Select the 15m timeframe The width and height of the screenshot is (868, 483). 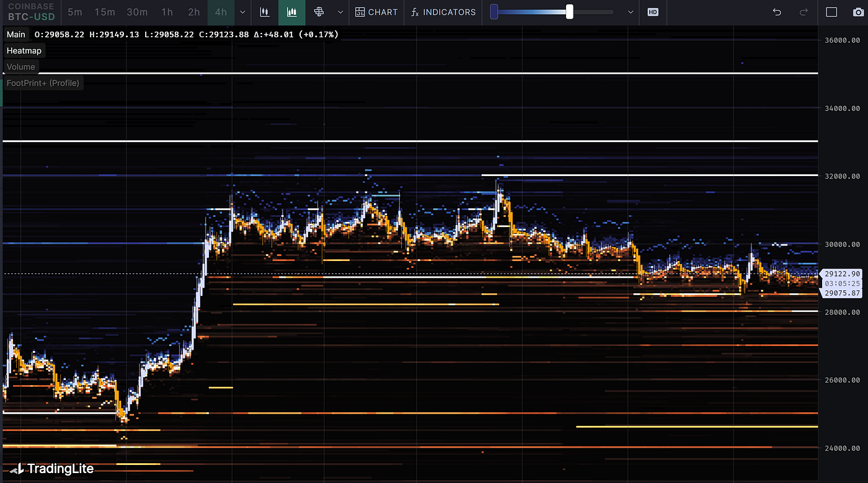click(105, 12)
